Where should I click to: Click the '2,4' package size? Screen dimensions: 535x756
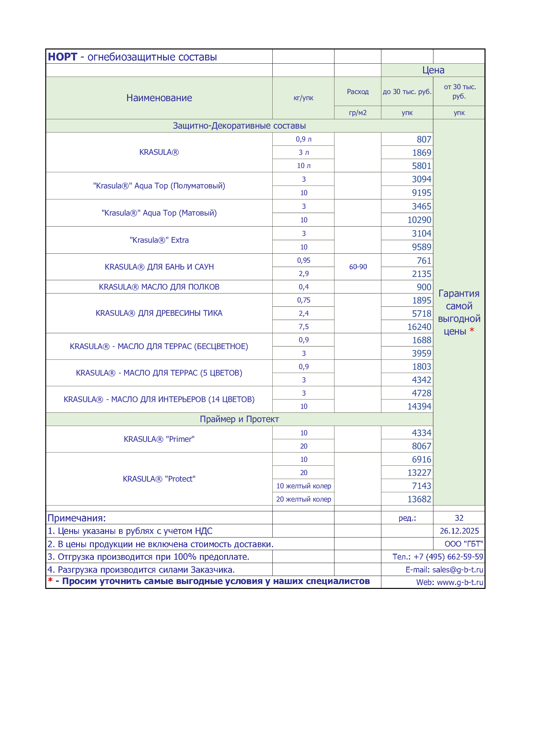point(303,314)
